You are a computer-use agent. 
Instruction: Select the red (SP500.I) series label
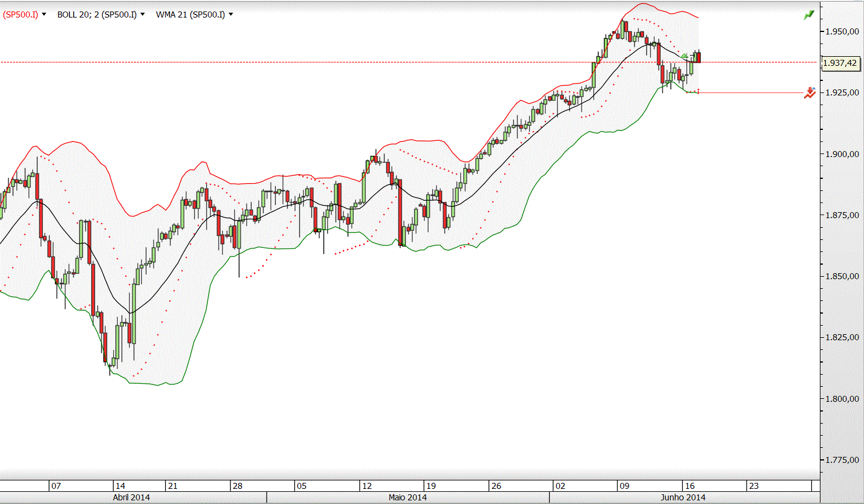21,15
